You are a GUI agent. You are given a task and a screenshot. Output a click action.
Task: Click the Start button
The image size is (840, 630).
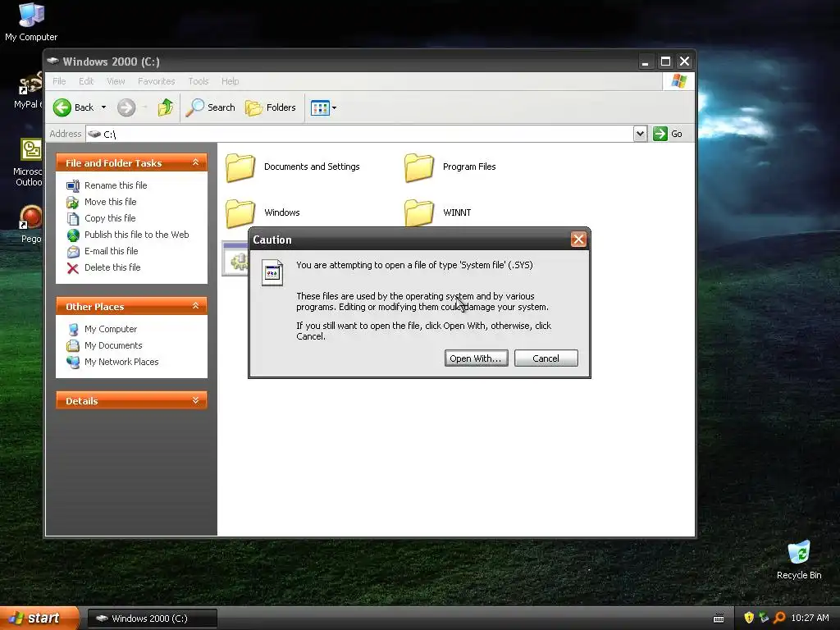pyautogui.click(x=38, y=619)
